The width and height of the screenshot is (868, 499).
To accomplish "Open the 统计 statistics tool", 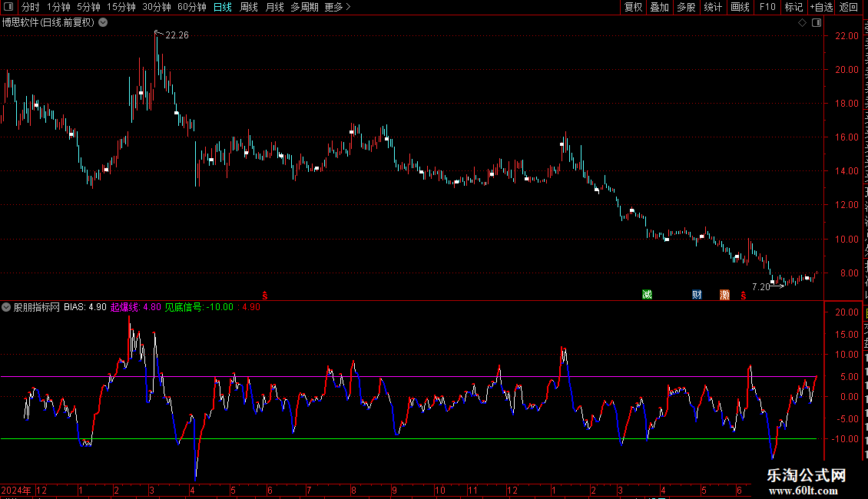I will (x=712, y=7).
